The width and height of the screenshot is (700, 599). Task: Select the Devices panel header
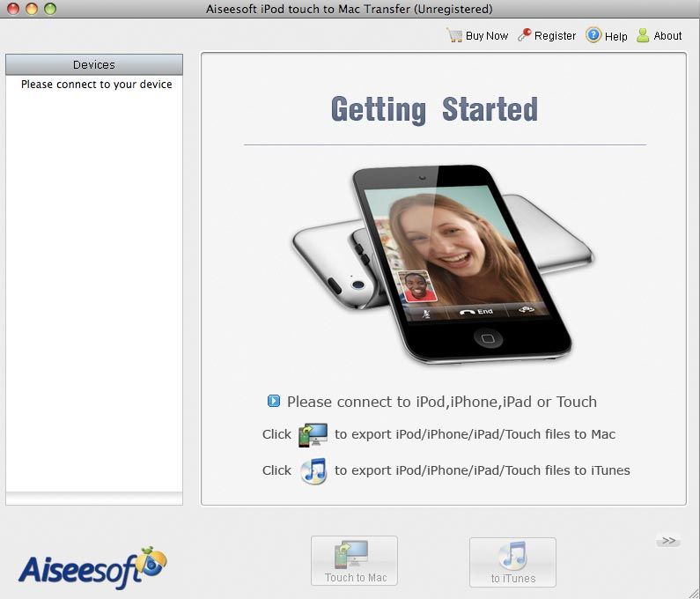[94, 65]
